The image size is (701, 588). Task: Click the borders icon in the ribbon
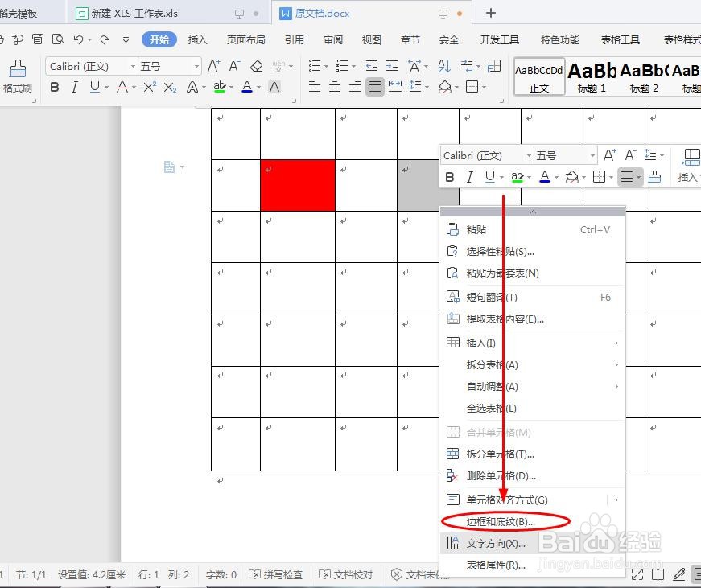(472, 86)
